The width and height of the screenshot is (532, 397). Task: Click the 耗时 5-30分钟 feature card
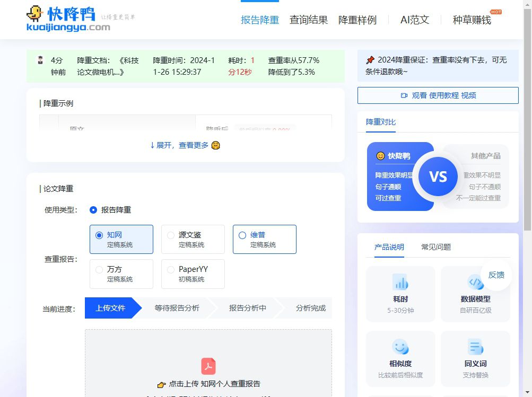click(x=400, y=294)
